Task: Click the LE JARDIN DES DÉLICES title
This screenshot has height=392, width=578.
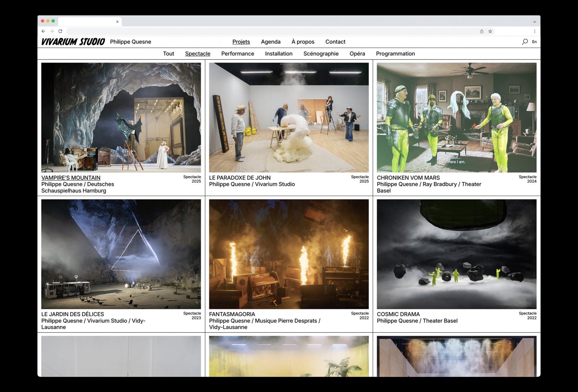Action: pos(72,314)
